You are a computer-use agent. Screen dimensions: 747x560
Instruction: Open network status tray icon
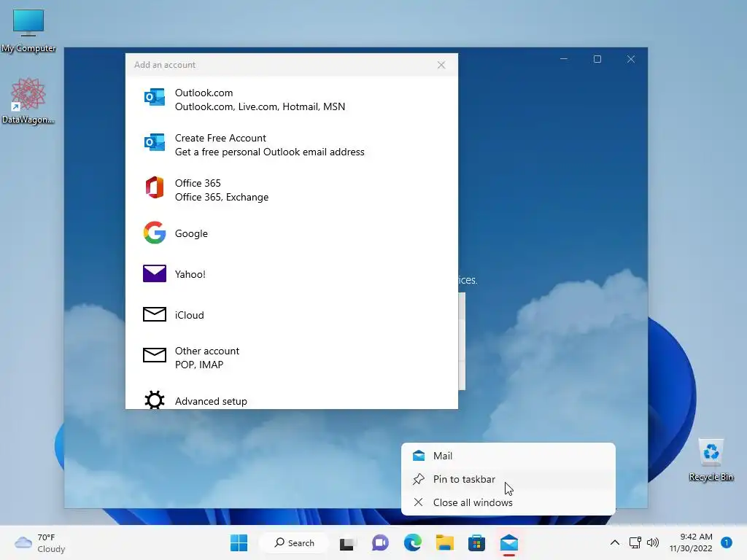click(635, 542)
